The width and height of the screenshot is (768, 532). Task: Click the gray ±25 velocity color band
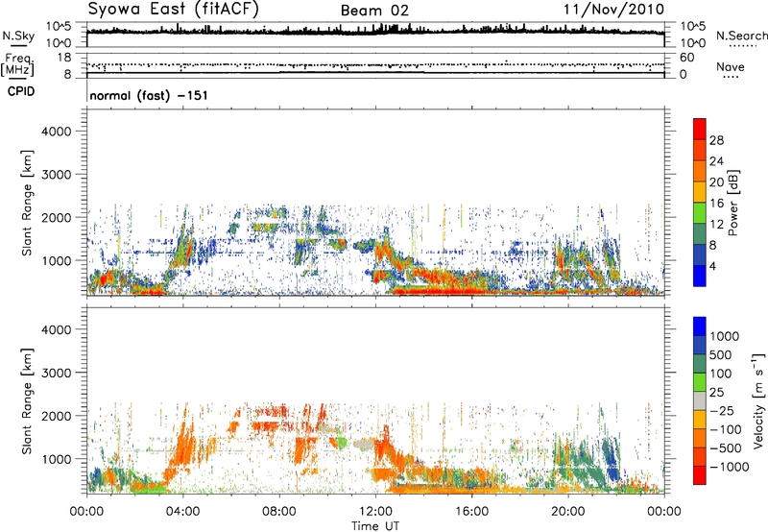tap(700, 400)
